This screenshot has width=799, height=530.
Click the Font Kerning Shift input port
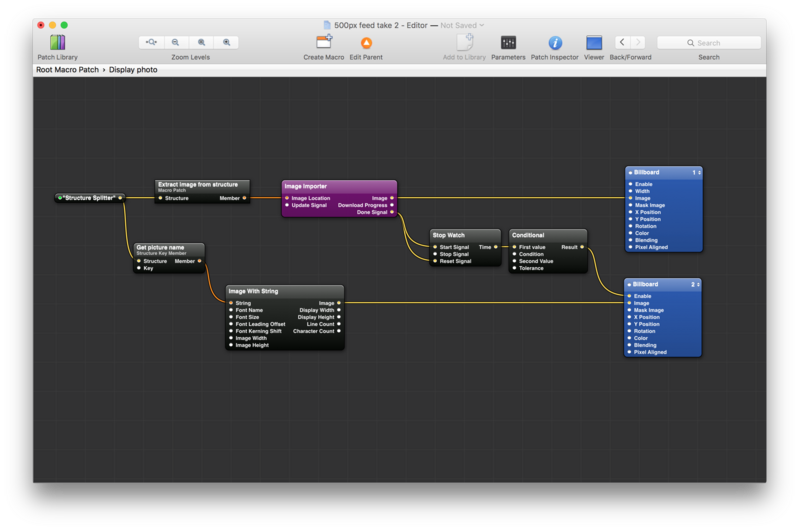coord(231,331)
